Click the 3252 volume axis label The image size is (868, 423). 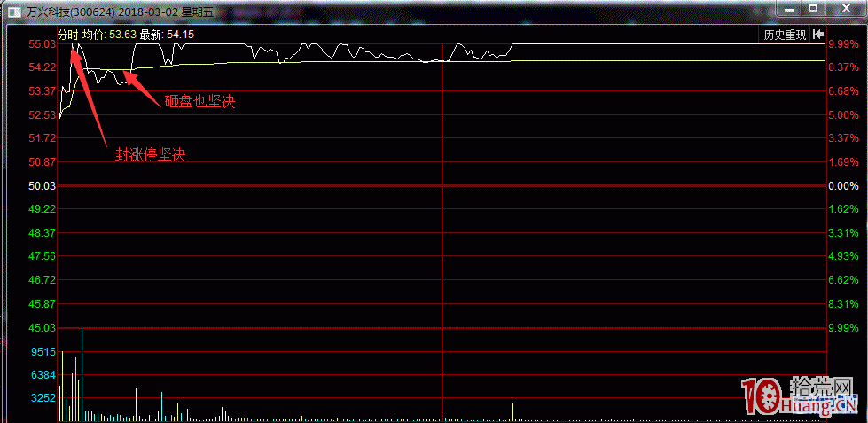pyautogui.click(x=44, y=399)
